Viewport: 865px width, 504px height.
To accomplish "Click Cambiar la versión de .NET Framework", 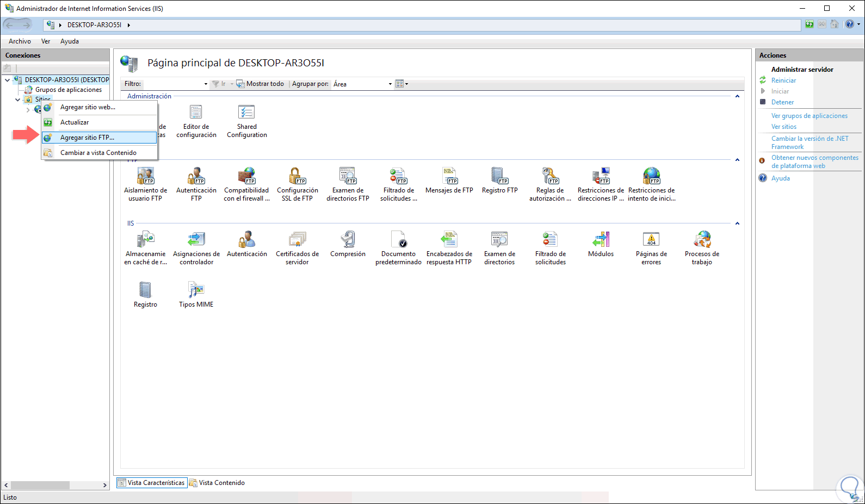I will coord(810,142).
